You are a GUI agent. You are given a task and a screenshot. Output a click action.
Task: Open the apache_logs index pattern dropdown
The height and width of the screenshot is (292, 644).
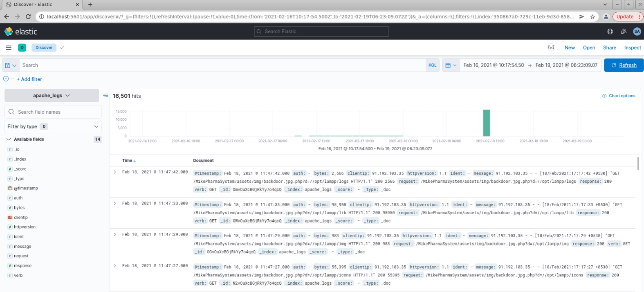point(52,96)
